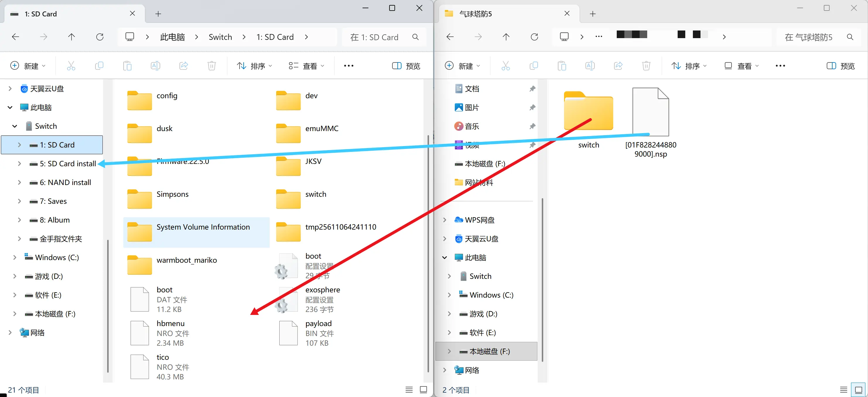
Task: Click the search box in SD Card window
Action: (384, 37)
